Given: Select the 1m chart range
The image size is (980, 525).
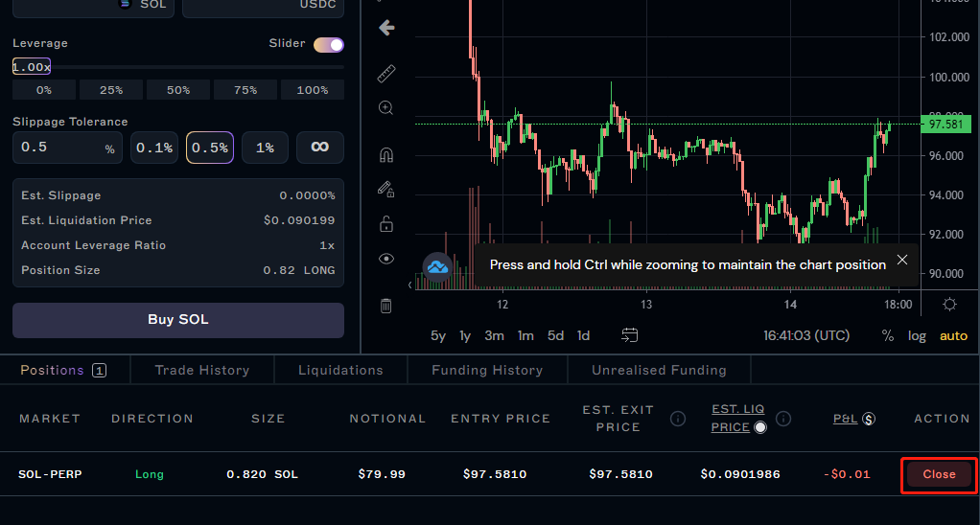Looking at the screenshot, I should [525, 336].
